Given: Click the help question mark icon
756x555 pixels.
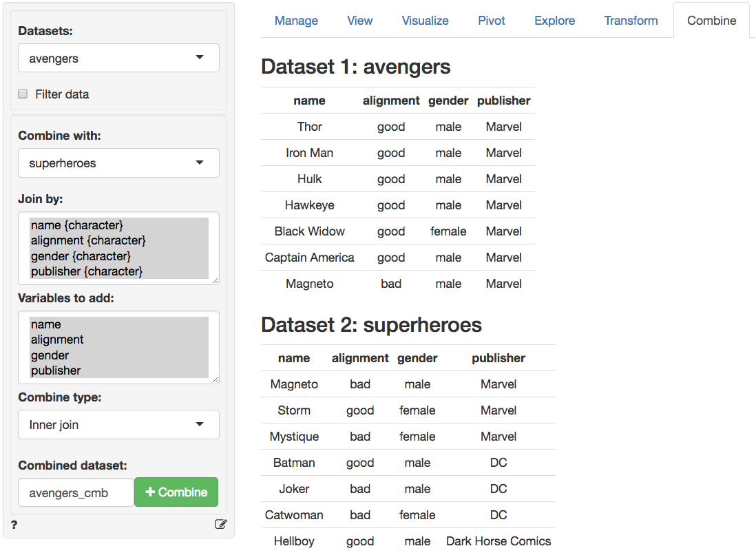Looking at the screenshot, I should [14, 525].
